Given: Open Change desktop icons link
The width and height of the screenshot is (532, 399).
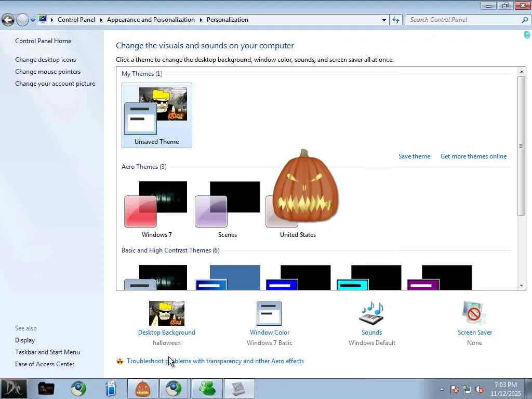Looking at the screenshot, I should click(x=46, y=60).
